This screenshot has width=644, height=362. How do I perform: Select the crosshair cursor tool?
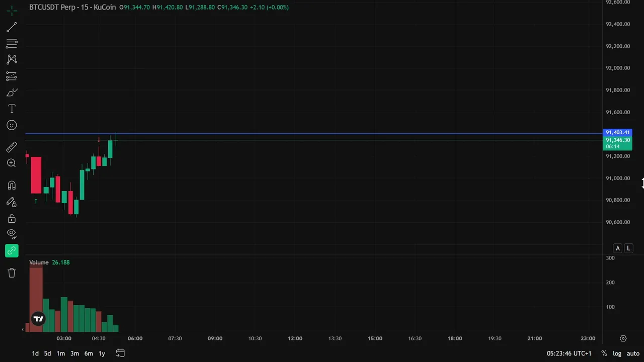(12, 11)
